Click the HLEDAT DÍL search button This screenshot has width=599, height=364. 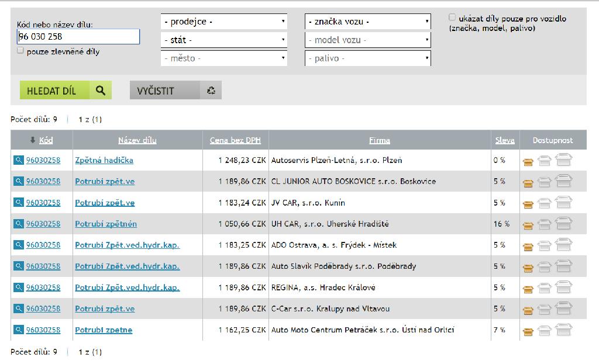66,90
